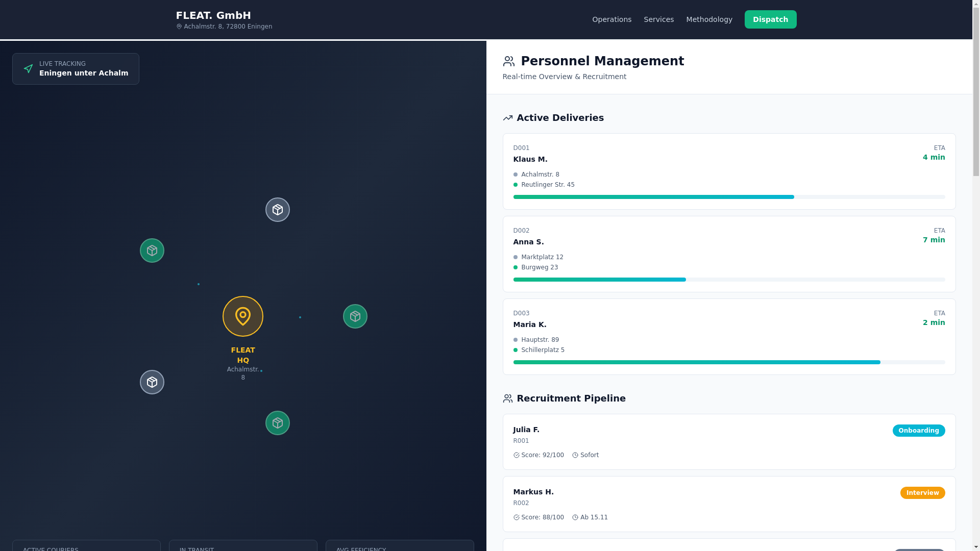Click score check icon for Markus H.
The height and width of the screenshot is (551, 980).
pos(517,517)
